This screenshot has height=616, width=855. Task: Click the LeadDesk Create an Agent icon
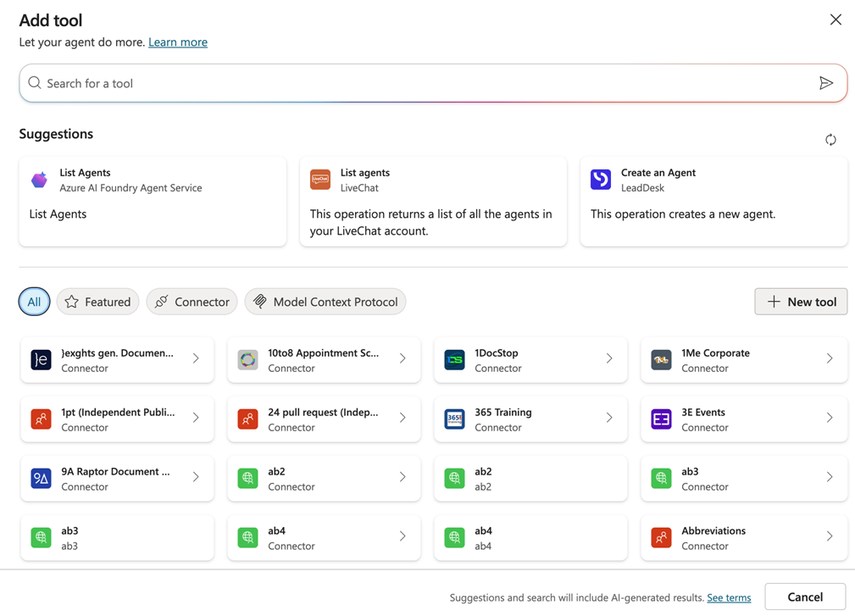pyautogui.click(x=601, y=180)
